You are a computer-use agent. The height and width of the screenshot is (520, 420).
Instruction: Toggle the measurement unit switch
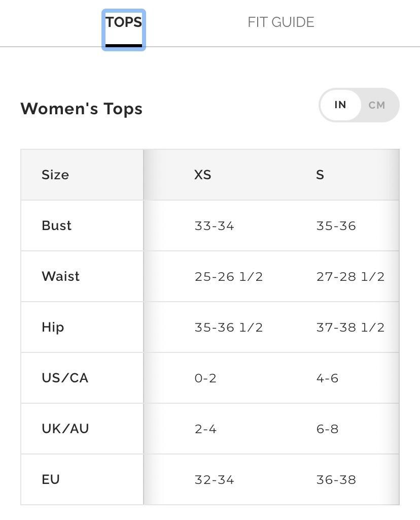click(359, 105)
